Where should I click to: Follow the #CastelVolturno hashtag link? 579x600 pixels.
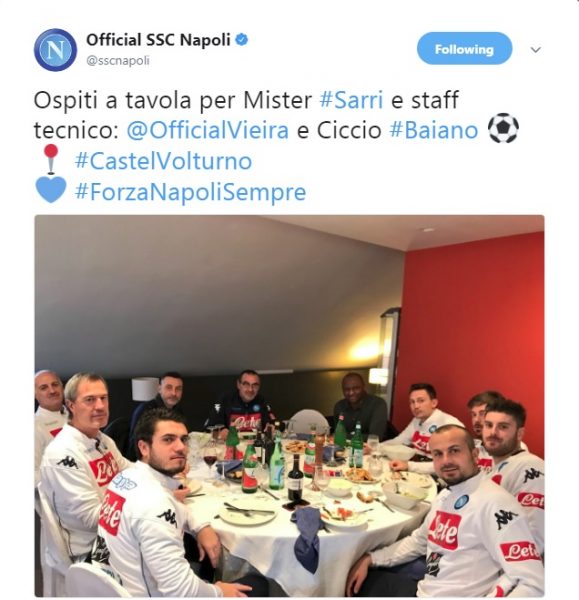pos(163,161)
